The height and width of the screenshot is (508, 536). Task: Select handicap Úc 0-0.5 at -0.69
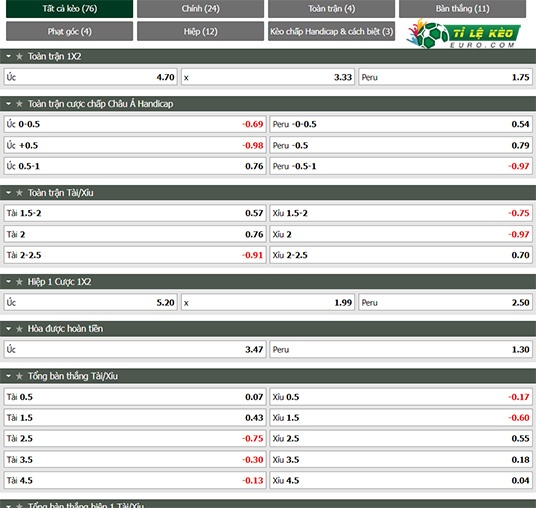click(135, 124)
